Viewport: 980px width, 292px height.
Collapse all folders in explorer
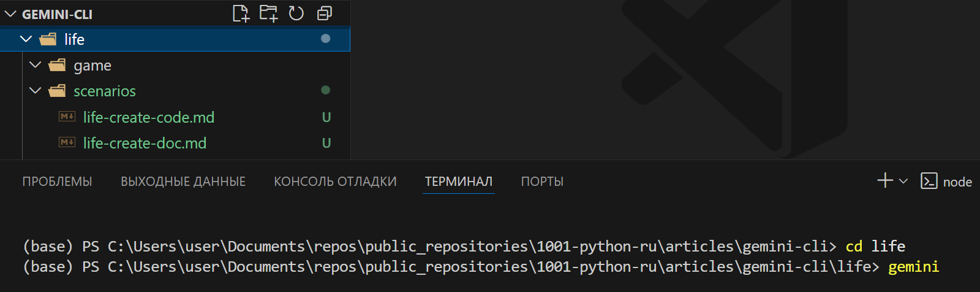325,13
